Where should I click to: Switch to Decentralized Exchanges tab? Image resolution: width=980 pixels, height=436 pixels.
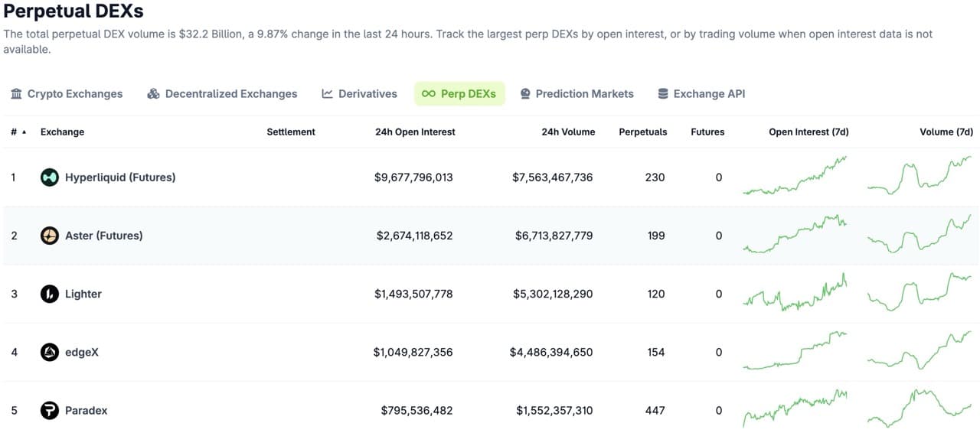[222, 93]
